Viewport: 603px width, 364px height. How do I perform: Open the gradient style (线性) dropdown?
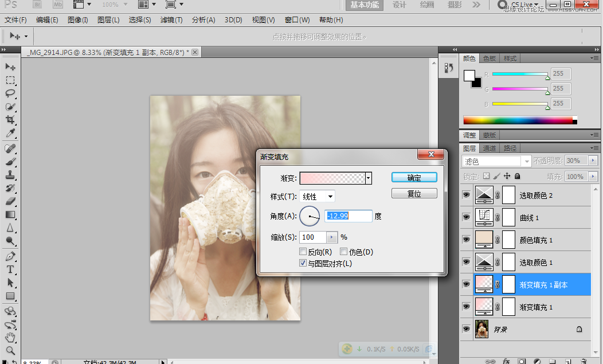tap(318, 196)
